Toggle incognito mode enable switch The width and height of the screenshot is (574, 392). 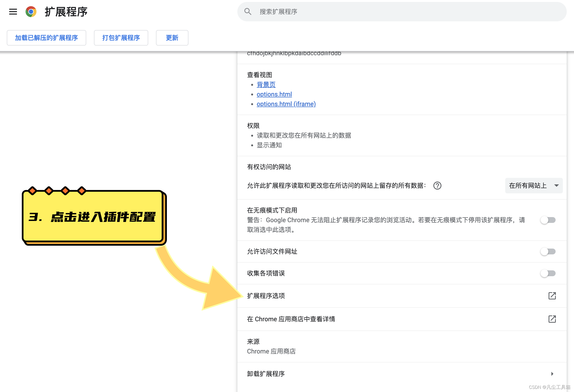[x=548, y=220]
